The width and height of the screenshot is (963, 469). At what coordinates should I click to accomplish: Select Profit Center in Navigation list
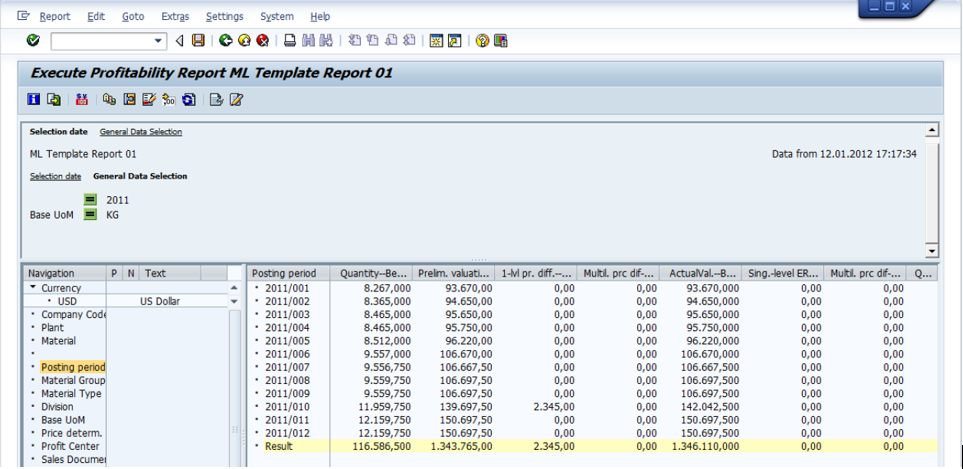point(70,446)
